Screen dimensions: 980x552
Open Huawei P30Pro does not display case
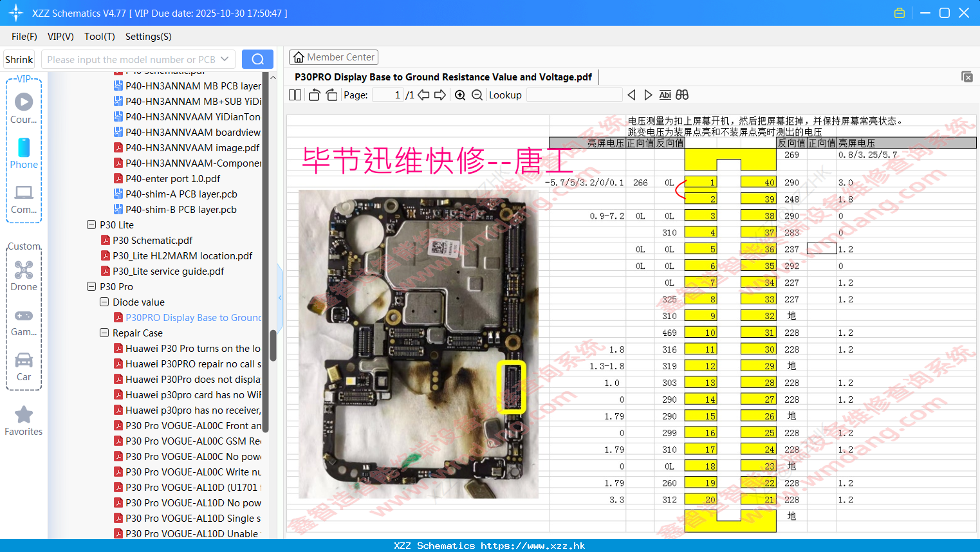tap(193, 379)
